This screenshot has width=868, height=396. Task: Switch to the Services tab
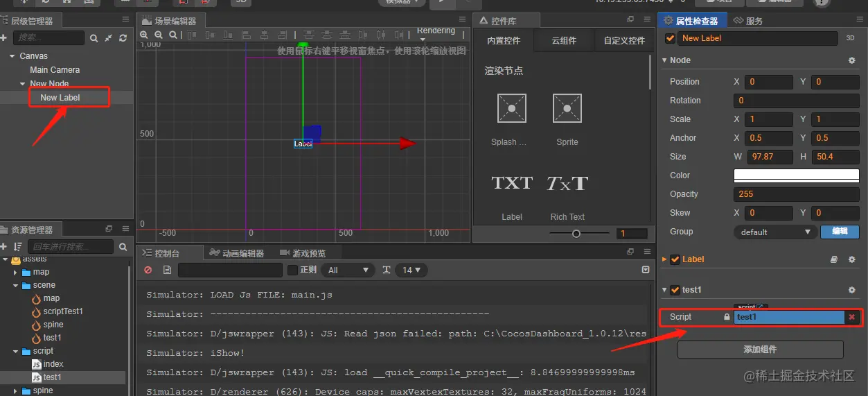pos(748,21)
